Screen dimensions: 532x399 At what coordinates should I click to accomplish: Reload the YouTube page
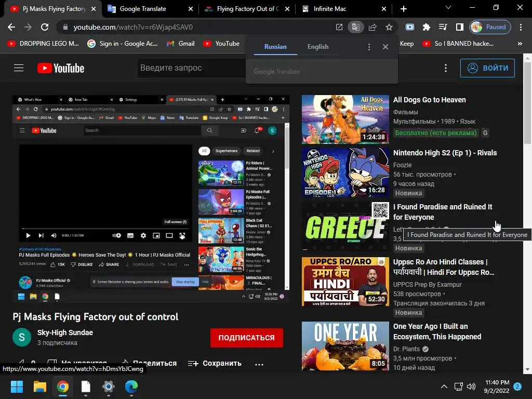click(x=45, y=27)
